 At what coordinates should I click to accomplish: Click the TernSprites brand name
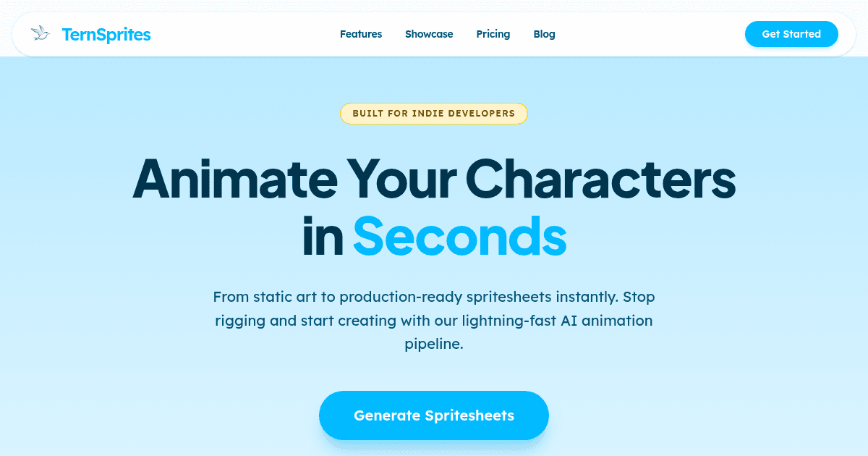[106, 34]
